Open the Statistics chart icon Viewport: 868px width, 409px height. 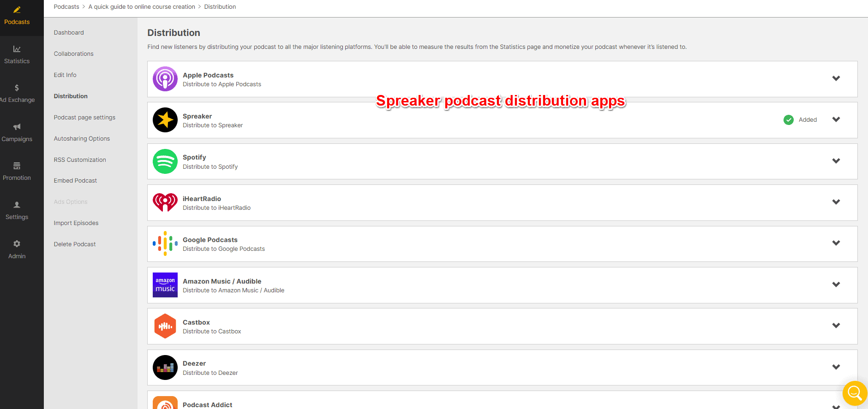(17, 49)
